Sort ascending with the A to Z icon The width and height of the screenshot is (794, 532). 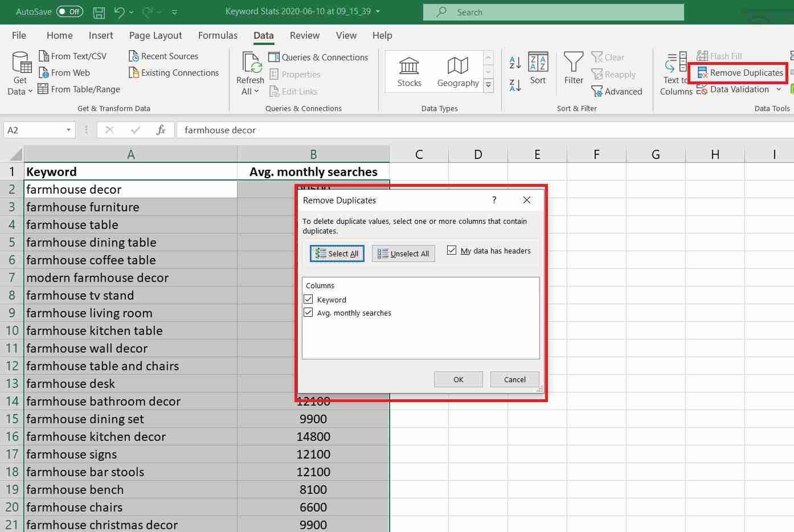pyautogui.click(x=515, y=62)
